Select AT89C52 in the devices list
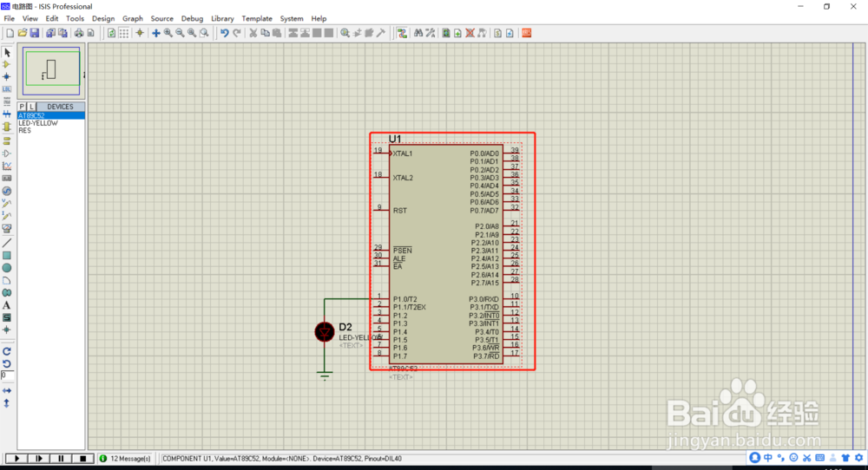The image size is (868, 470). coord(51,115)
